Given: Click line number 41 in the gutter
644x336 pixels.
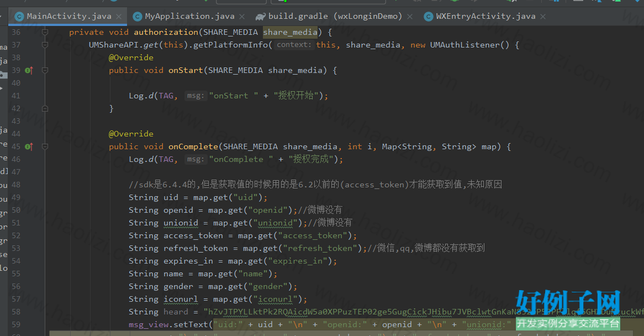Looking at the screenshot, I should click(x=16, y=96).
